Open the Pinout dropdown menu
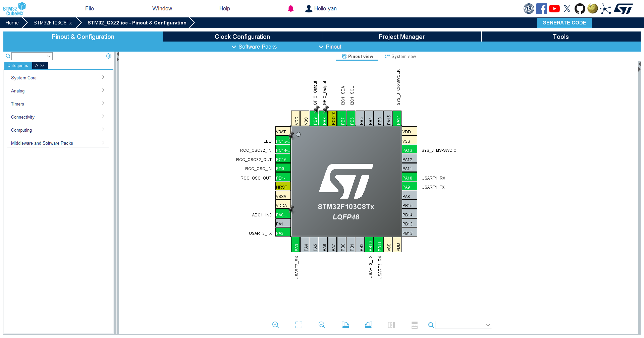 330,47
